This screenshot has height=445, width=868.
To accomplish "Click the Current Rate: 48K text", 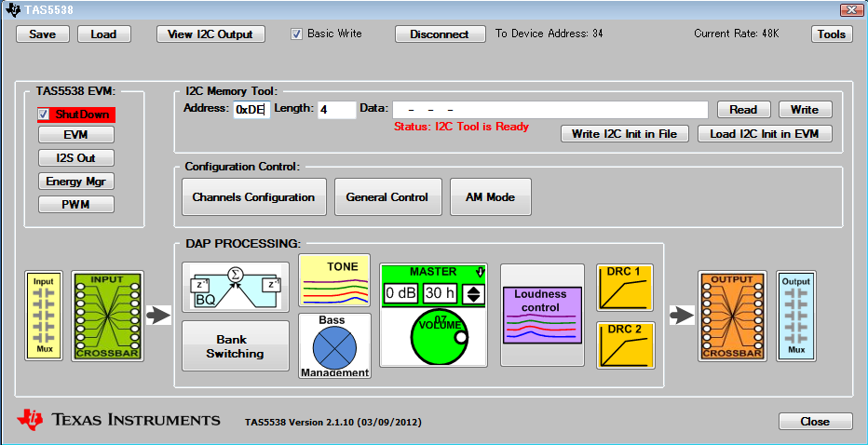I will [x=737, y=34].
